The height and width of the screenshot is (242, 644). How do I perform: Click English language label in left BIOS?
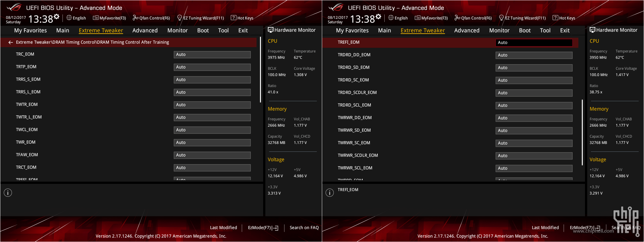(x=79, y=18)
